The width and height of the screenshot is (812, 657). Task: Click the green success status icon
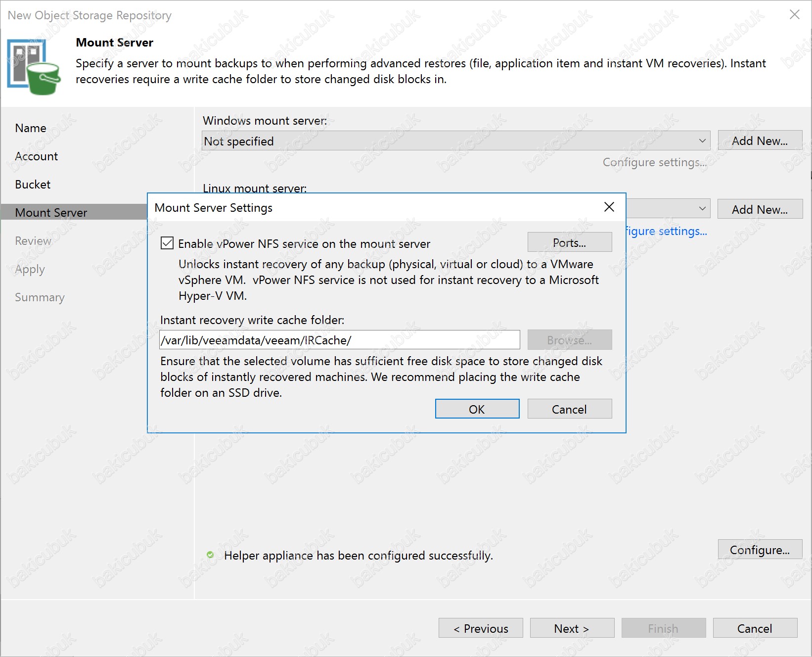click(210, 555)
